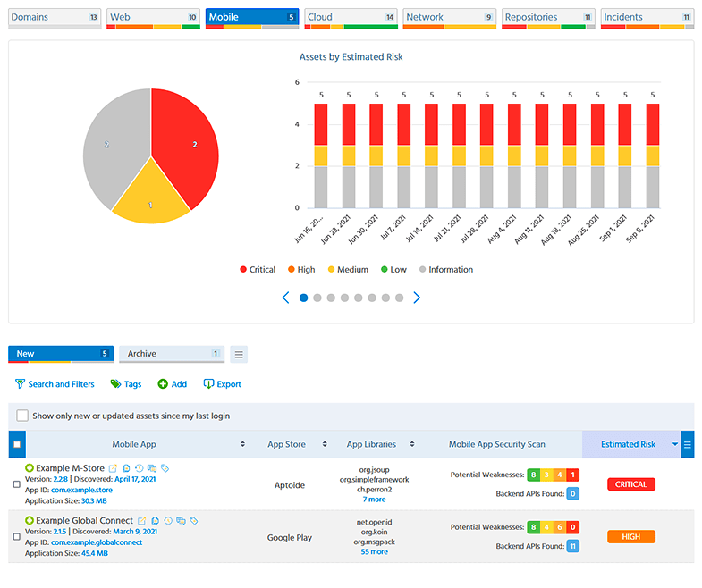Toggle the Critical legend color marker

tap(243, 269)
